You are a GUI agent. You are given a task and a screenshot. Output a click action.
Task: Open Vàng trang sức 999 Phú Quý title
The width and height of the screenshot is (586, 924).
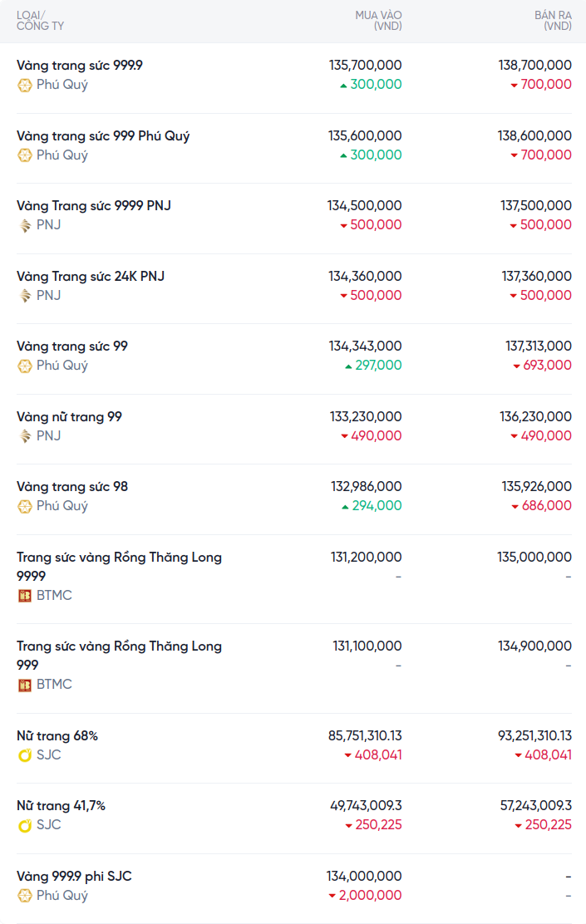click(x=103, y=135)
